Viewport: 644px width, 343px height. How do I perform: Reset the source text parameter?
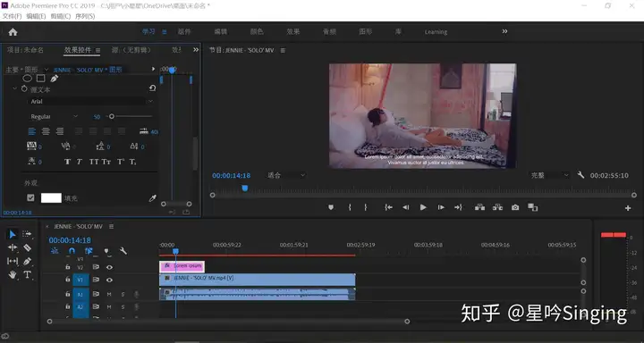pyautogui.click(x=152, y=88)
